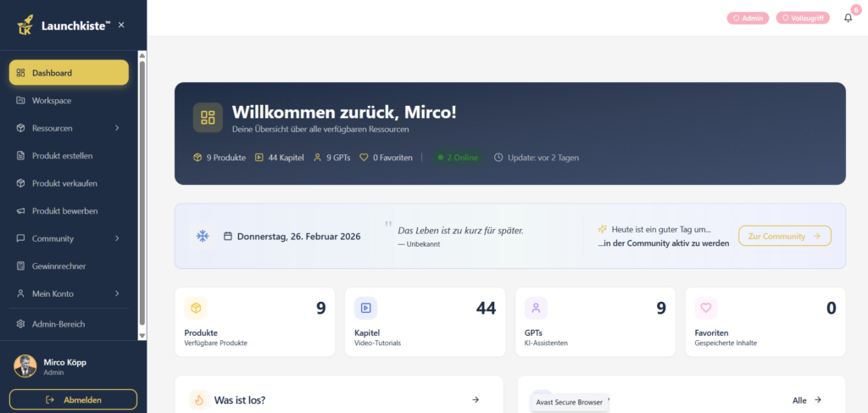Click the arrow in Was ist los? card
This screenshot has width=868, height=413.
(x=476, y=399)
